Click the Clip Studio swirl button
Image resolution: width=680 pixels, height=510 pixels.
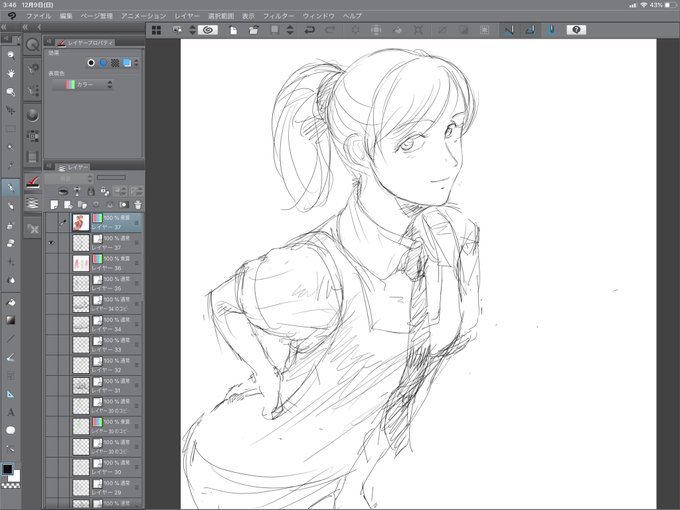pyautogui.click(x=208, y=30)
